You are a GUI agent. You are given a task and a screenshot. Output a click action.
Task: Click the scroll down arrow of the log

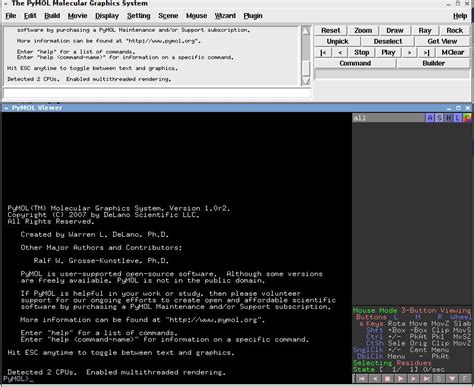tap(306, 81)
